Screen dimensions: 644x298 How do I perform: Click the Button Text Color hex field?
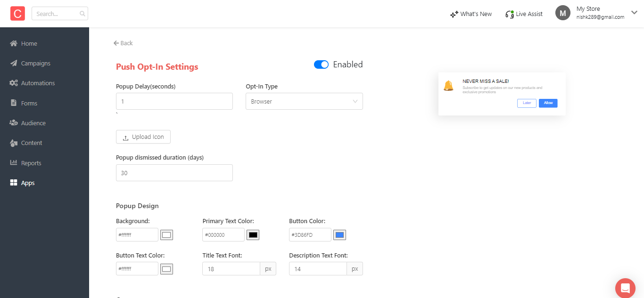click(137, 269)
